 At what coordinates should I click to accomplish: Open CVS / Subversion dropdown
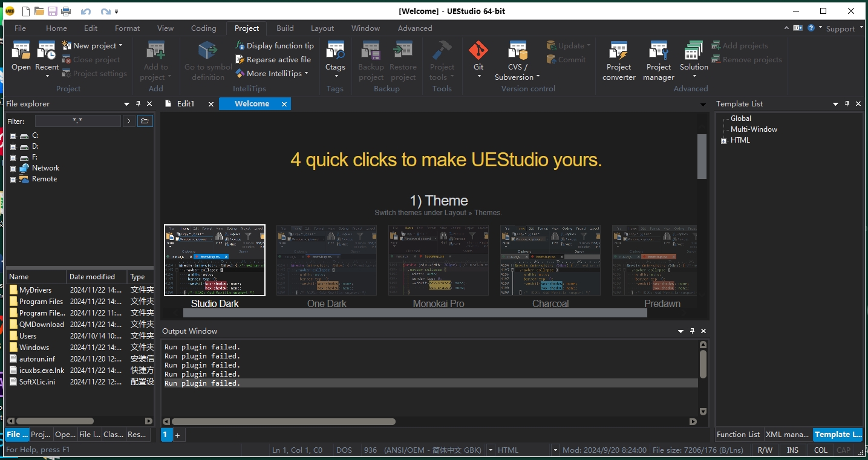(x=538, y=77)
